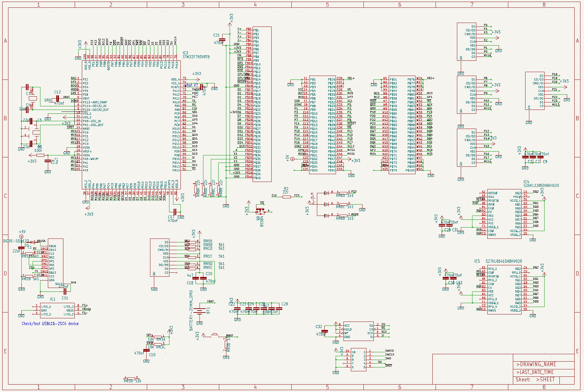Select the FS+ label on IC1
This screenshot has height=392, width=584.
tap(85, 305)
